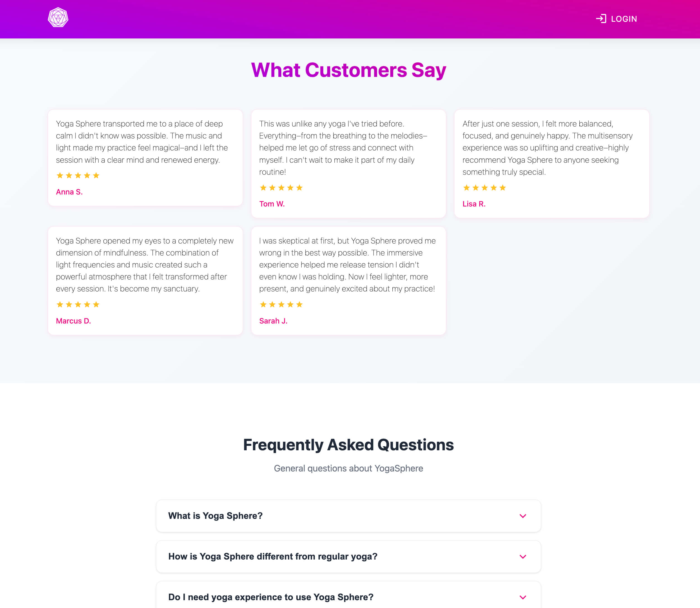700x608 pixels.
Task: Click the login arrow icon
Action: (601, 19)
